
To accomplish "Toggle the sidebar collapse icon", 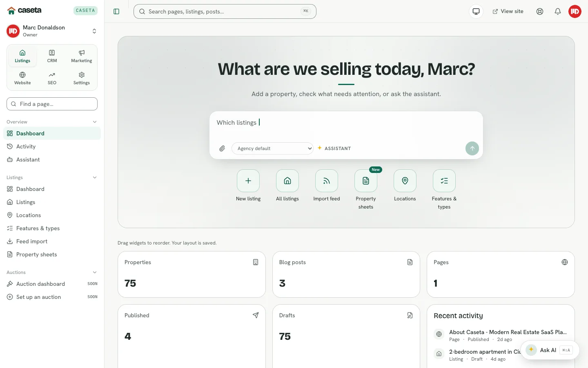I will click(116, 11).
